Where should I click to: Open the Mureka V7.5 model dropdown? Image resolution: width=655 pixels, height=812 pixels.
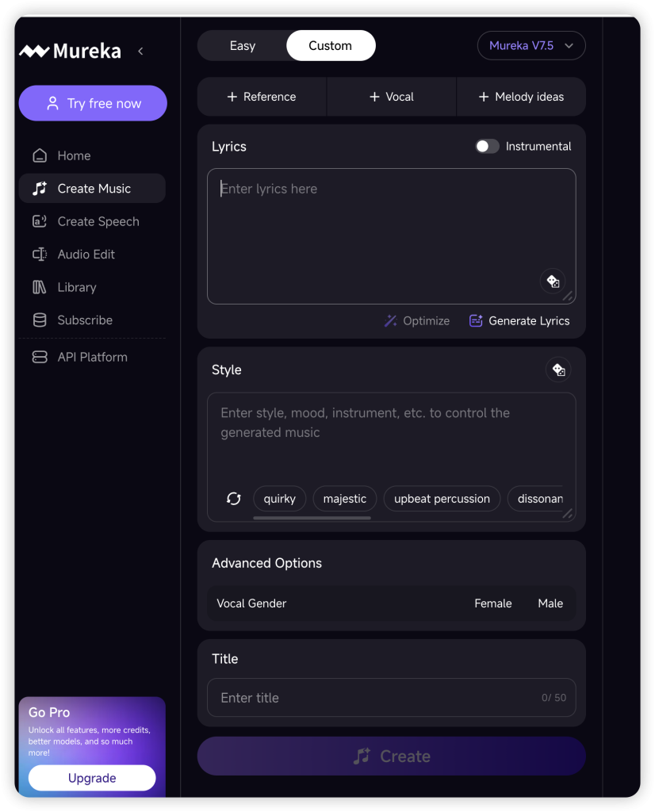point(531,46)
